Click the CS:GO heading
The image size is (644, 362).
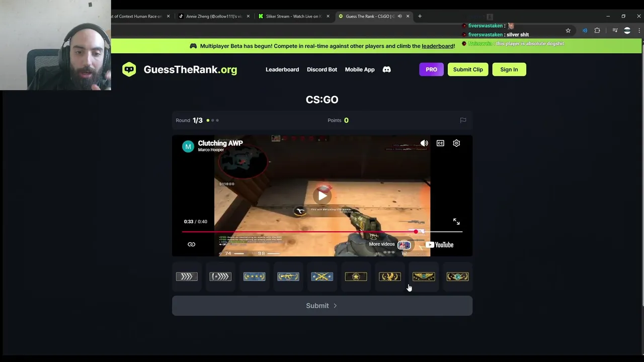click(322, 100)
